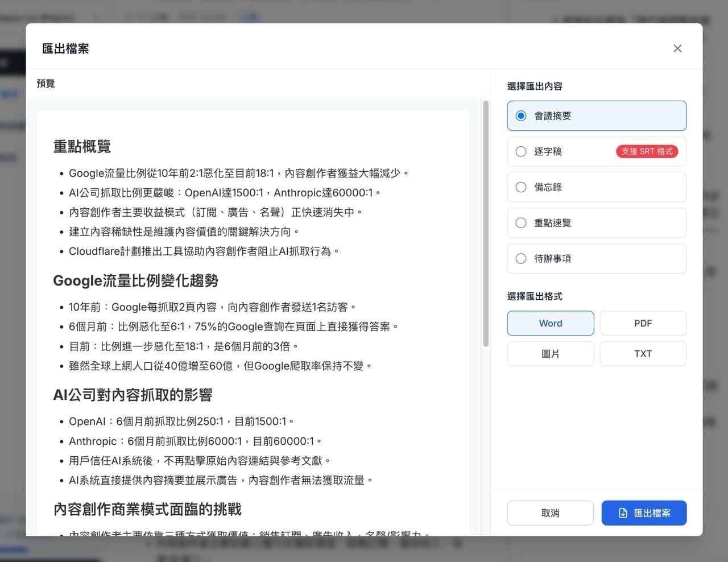
Task: Click the AI公司對內容抓取的影響 heading
Action: [133, 395]
